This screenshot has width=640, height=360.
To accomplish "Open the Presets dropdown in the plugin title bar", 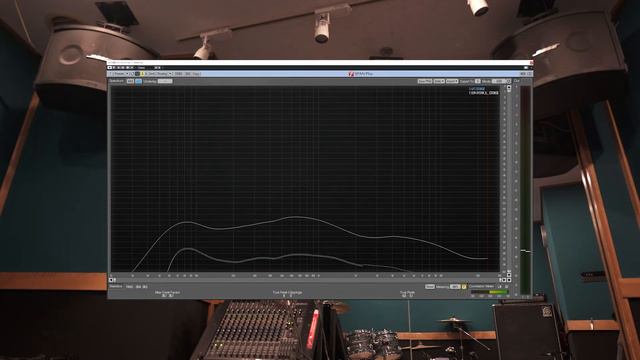I will pyautogui.click(x=121, y=74).
